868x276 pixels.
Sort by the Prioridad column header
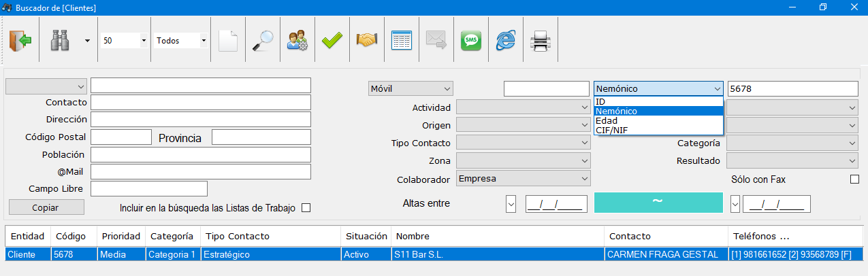[121, 236]
